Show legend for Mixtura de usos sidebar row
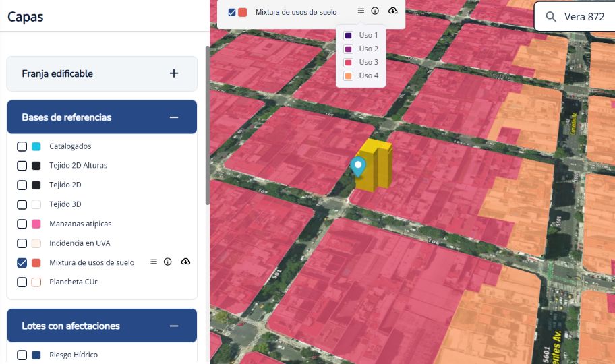615x364 pixels. tap(154, 262)
